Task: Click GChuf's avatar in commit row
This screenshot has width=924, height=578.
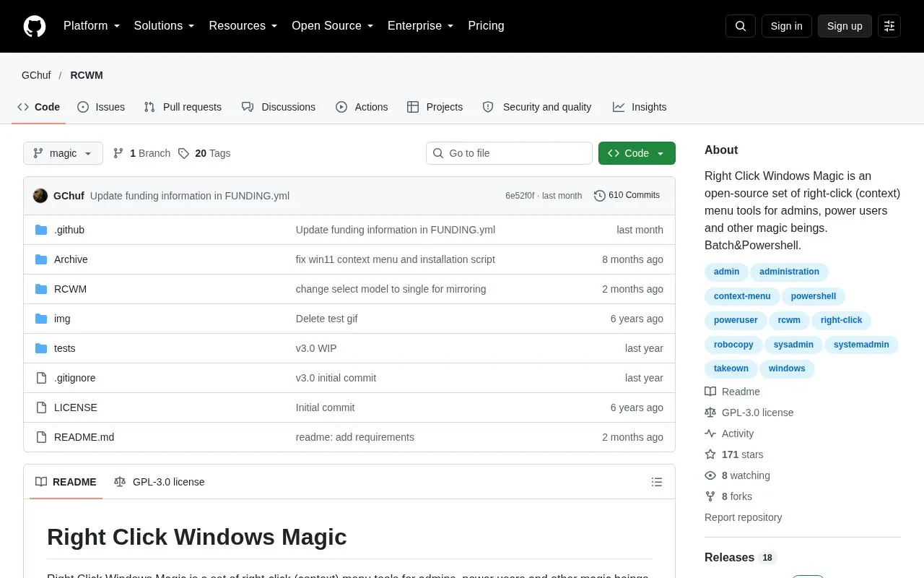Action: click(40, 196)
